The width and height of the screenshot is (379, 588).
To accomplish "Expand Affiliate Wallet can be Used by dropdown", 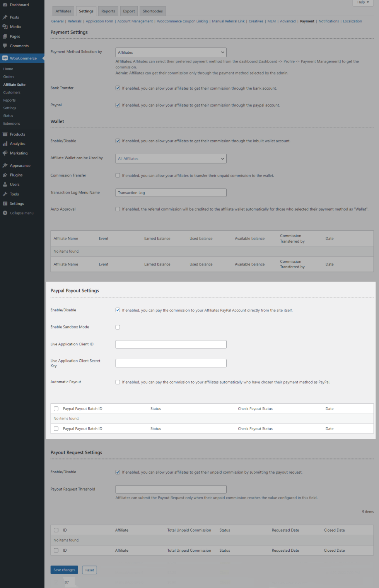I will coord(171,159).
